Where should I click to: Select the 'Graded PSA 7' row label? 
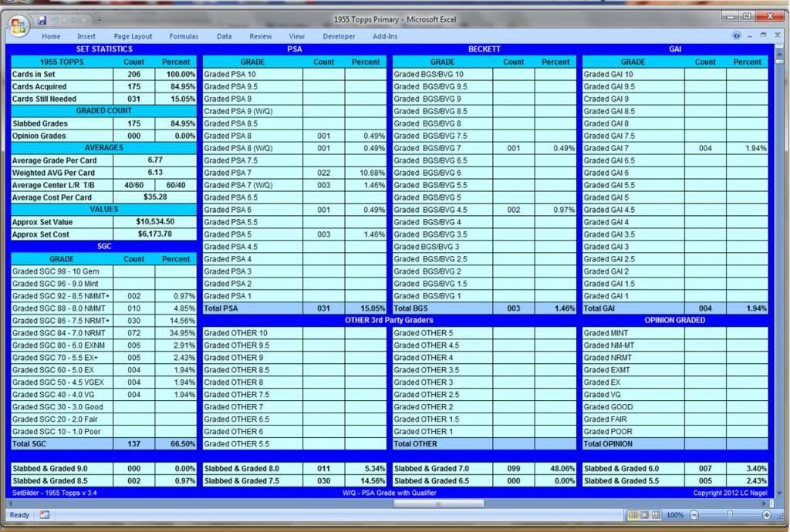pos(253,173)
